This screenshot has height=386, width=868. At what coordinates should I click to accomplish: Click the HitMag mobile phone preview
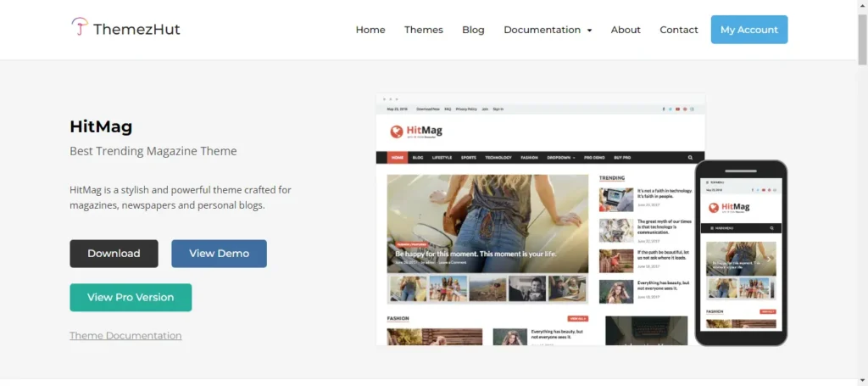tap(741, 253)
